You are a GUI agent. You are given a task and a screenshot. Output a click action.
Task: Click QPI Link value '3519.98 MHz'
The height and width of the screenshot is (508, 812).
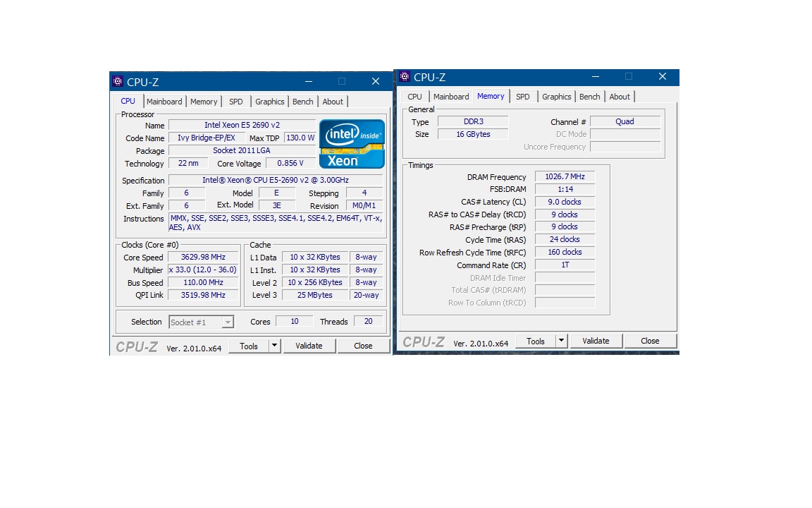pos(203,295)
